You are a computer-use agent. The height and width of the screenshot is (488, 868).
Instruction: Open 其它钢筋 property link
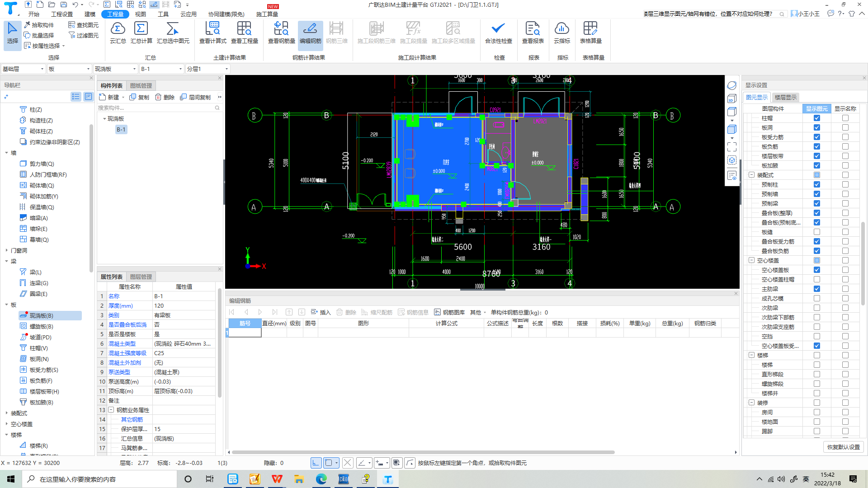point(132,419)
